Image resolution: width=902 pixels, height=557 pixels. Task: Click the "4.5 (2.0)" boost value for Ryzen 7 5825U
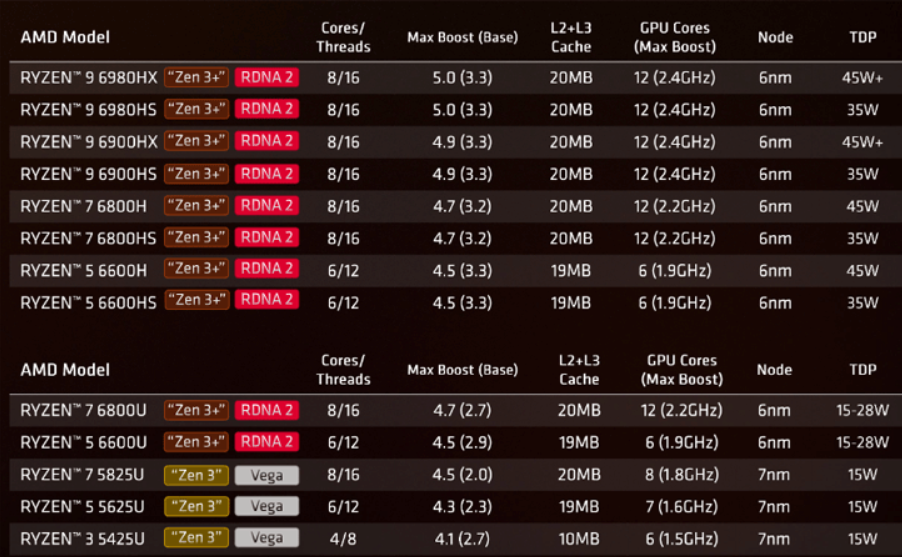coord(463,475)
